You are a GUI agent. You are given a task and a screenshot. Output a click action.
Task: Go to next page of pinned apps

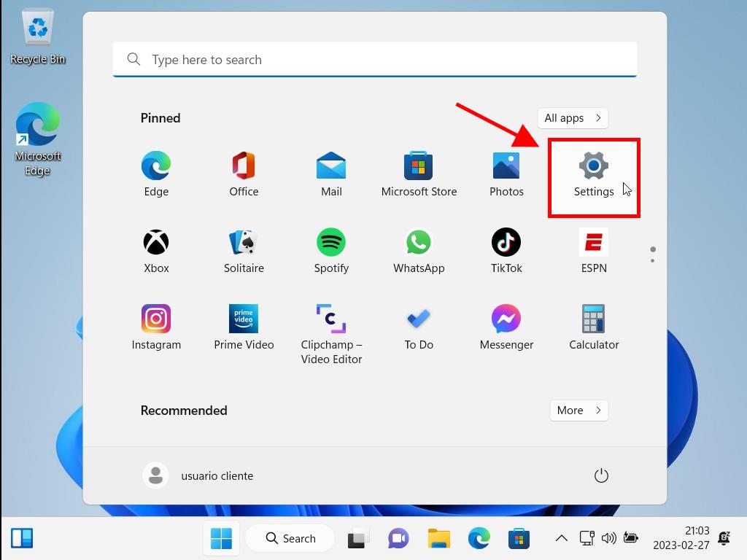coord(653,260)
